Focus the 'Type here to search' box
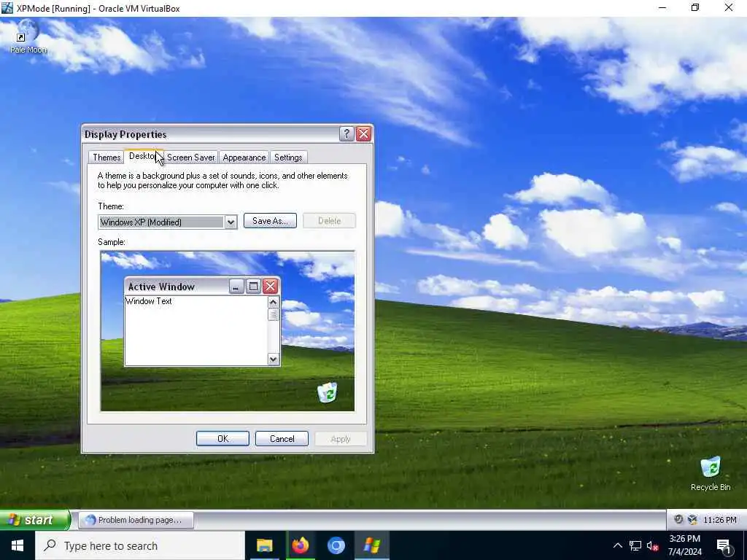Viewport: 747px width, 560px height. 140,545
